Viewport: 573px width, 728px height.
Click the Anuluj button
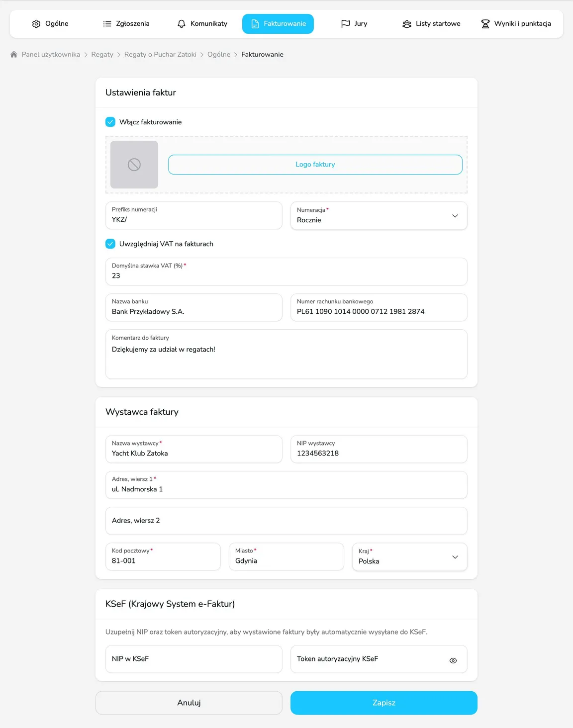(189, 703)
